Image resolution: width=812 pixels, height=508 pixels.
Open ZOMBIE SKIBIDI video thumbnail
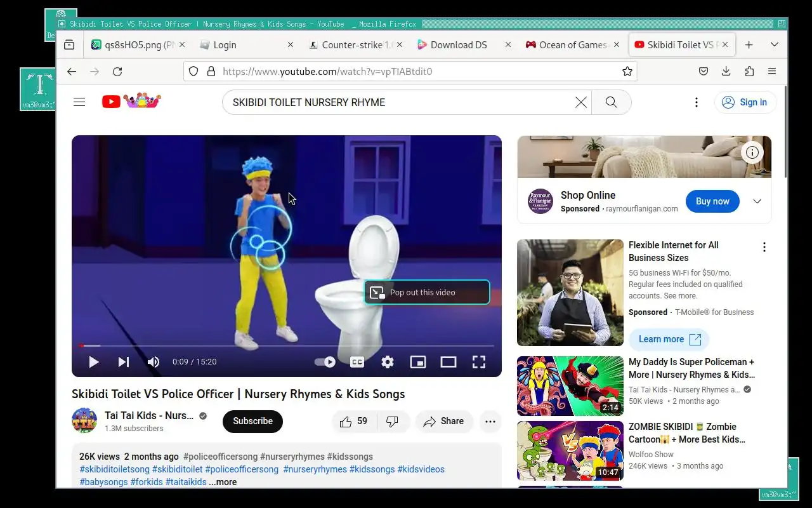click(570, 451)
